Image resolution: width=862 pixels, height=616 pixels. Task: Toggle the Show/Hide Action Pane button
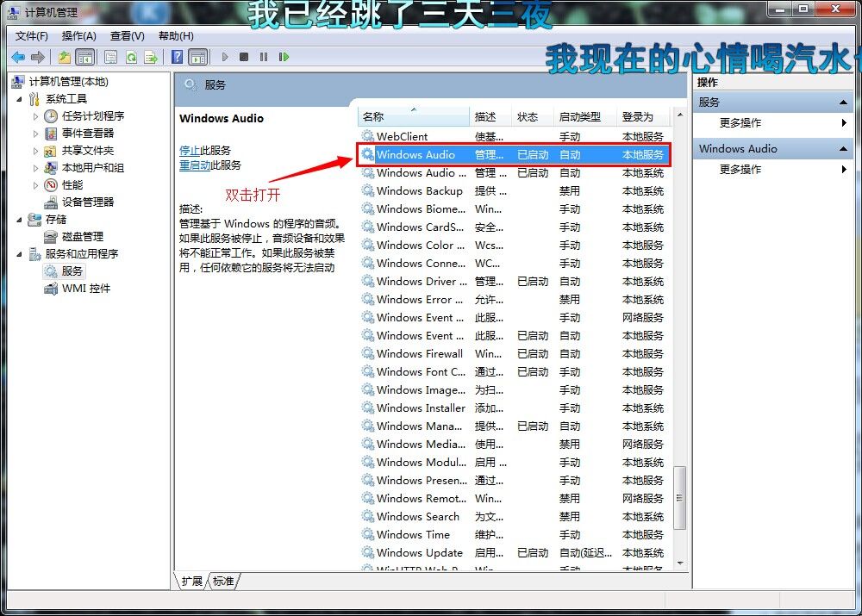tap(198, 57)
